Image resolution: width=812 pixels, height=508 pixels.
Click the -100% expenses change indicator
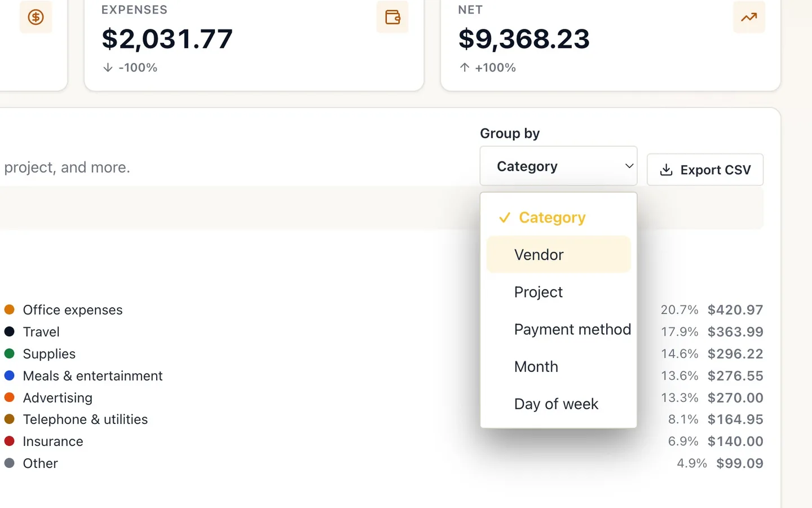tap(130, 68)
